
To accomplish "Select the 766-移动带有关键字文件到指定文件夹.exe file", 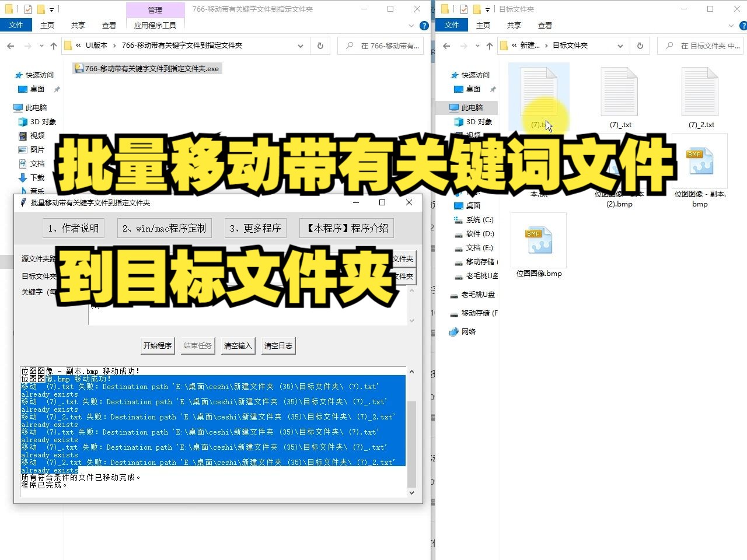I will pyautogui.click(x=147, y=68).
